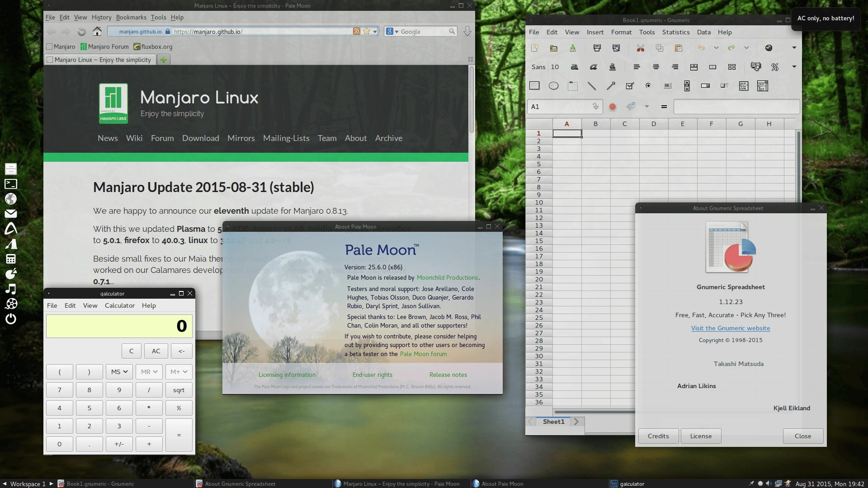The width and height of the screenshot is (868, 488).
Task: Toggle underline formatting in Gnumeric
Action: click(x=613, y=67)
